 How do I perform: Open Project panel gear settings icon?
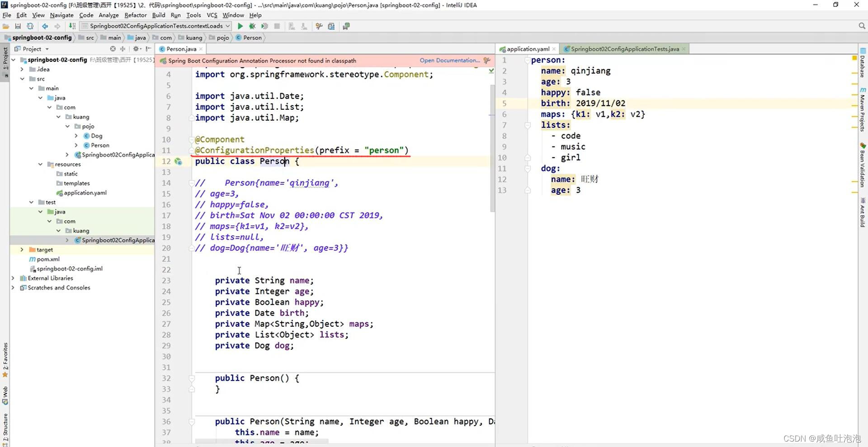click(x=136, y=49)
